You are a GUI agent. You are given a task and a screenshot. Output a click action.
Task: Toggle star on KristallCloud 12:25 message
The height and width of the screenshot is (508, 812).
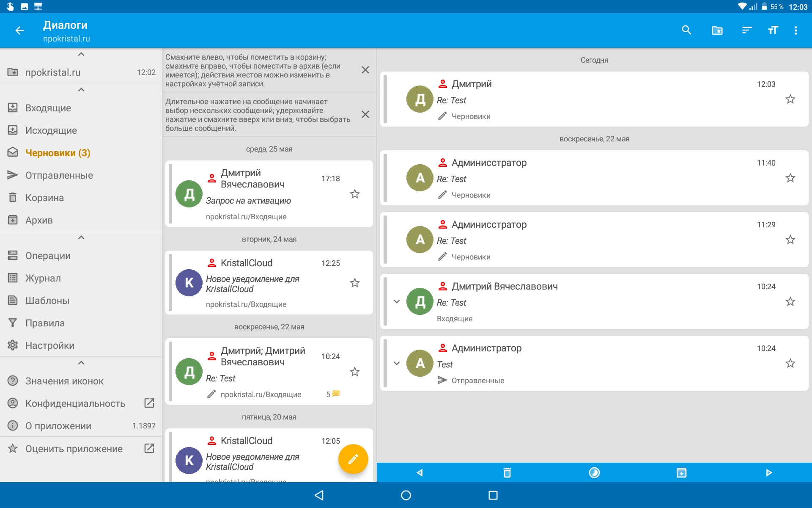point(355,283)
